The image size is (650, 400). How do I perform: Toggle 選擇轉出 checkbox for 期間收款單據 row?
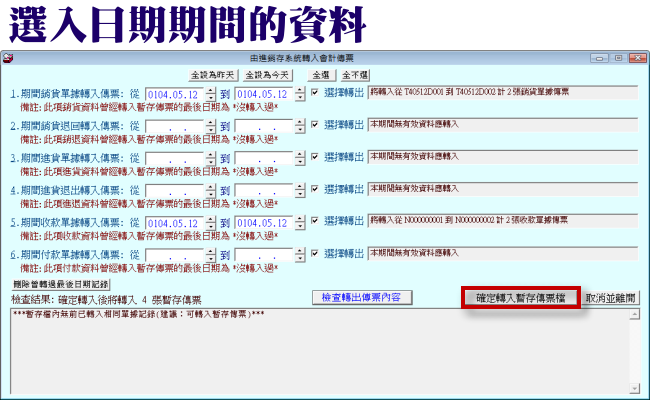click(x=315, y=221)
